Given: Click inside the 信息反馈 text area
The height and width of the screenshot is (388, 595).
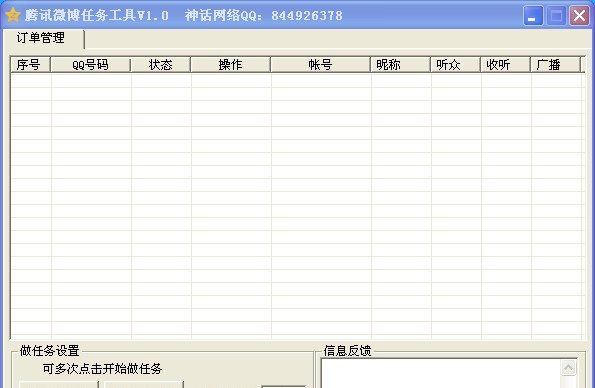Looking at the screenshot, I should pos(441,373).
